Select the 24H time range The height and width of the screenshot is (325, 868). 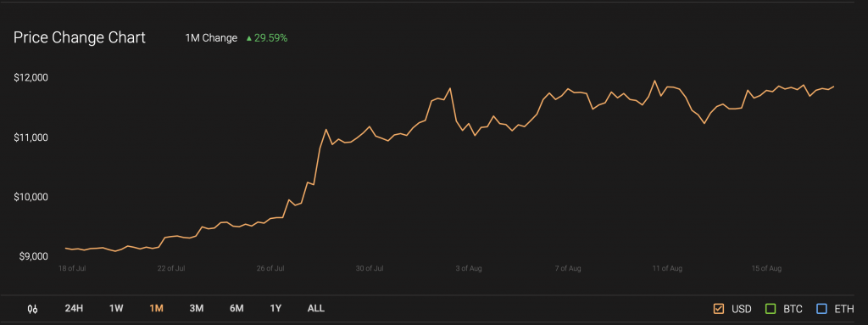point(74,308)
